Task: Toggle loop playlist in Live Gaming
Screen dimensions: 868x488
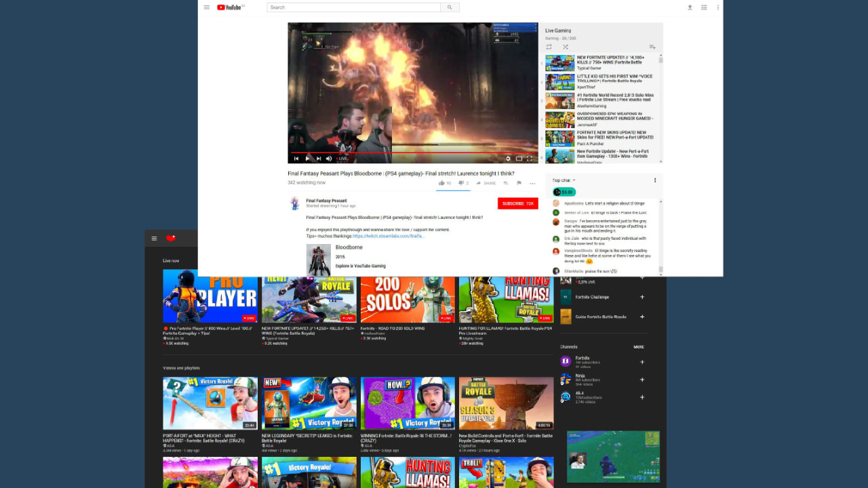Action: (549, 47)
